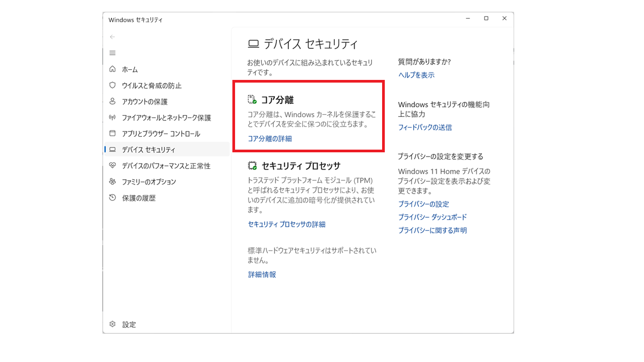Click the back arrow icon
Viewport: 644px width, 362px height.
[x=112, y=37]
